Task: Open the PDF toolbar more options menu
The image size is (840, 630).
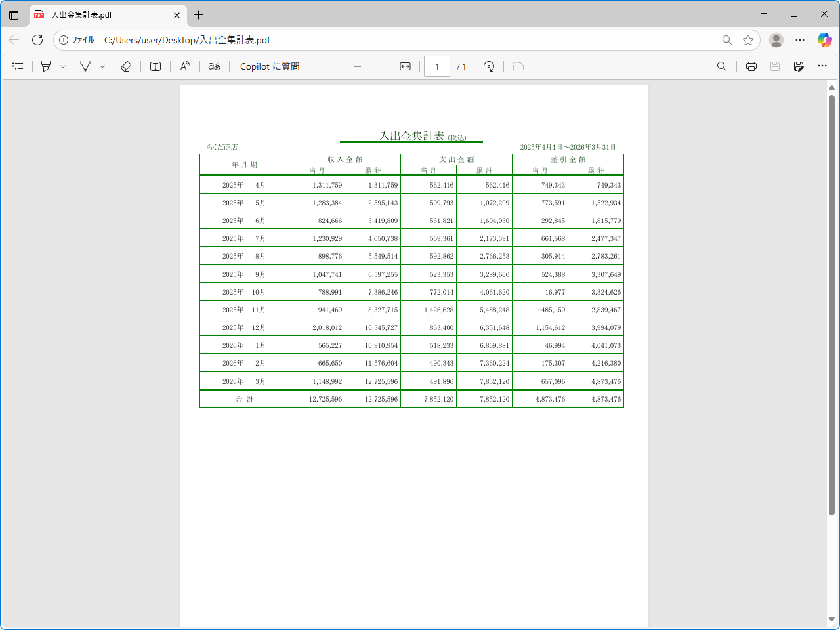Action: coord(822,66)
